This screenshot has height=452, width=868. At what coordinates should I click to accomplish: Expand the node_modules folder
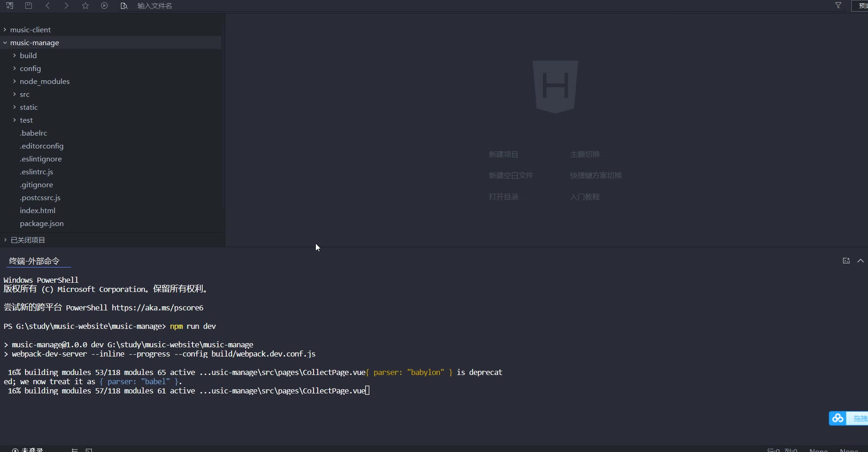coord(14,81)
